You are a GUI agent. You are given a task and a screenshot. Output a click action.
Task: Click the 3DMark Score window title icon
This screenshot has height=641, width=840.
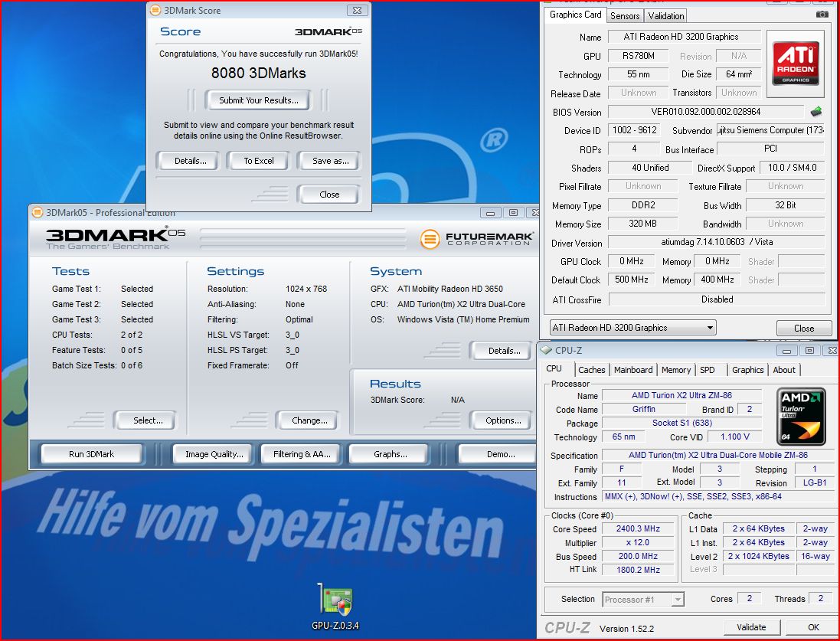155,10
